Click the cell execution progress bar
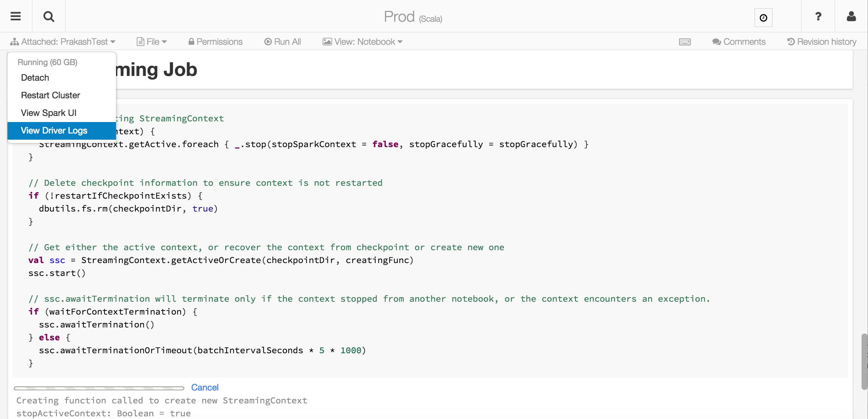Screen dimensions: 868x419 (99, 388)
